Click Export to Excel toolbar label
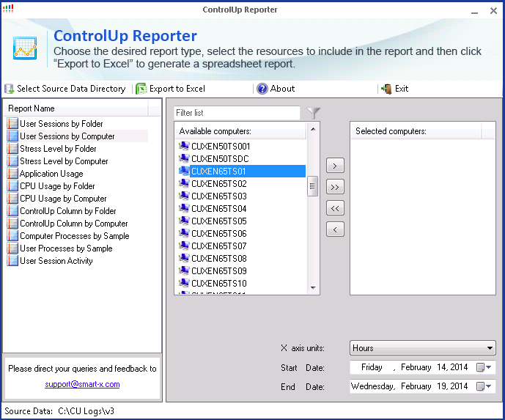505x420 pixels. [x=177, y=89]
